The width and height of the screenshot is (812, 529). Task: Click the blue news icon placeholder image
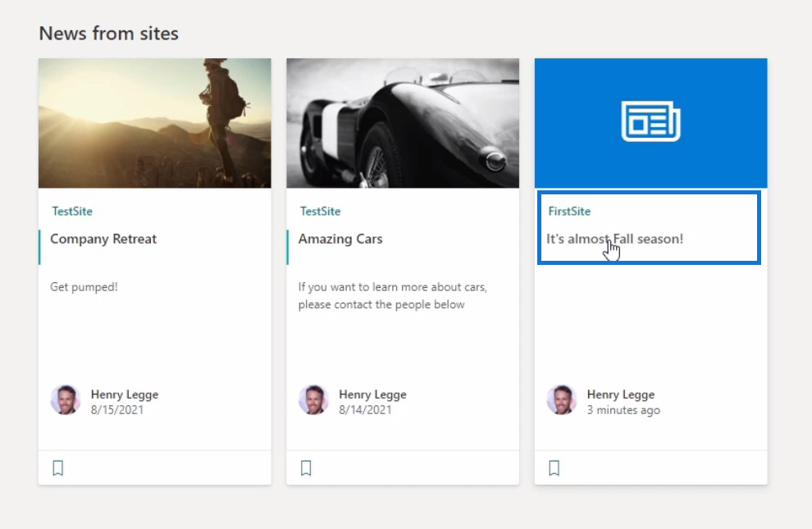(x=651, y=123)
